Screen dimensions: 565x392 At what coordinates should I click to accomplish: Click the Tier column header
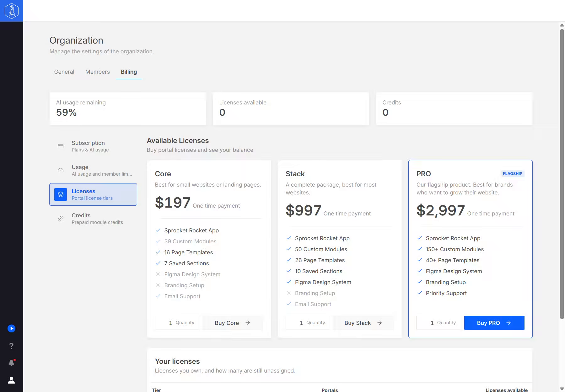click(156, 390)
